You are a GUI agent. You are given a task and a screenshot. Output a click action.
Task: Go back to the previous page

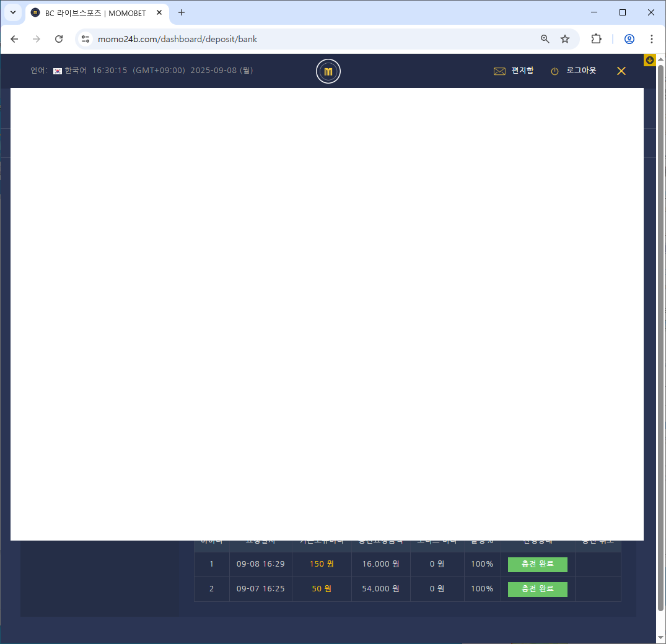pyautogui.click(x=14, y=39)
